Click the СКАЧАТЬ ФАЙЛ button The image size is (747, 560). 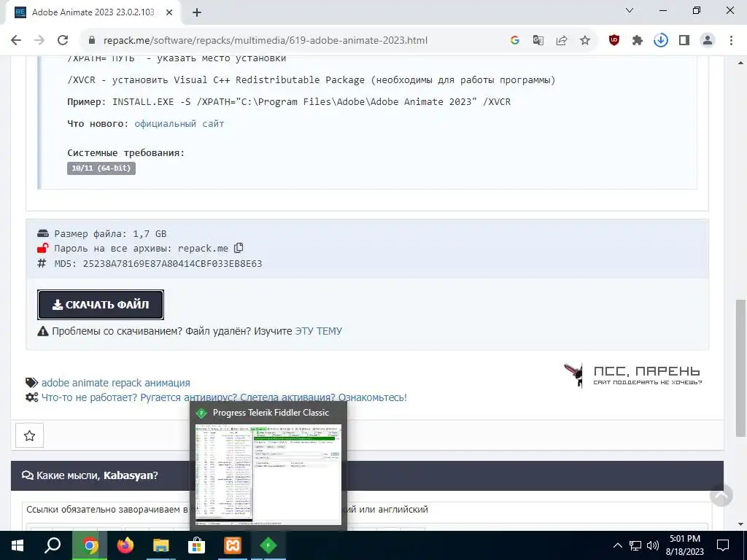click(x=101, y=305)
